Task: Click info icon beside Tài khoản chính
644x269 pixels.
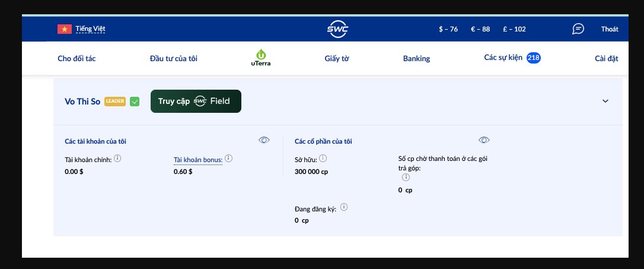Action: coord(117,158)
